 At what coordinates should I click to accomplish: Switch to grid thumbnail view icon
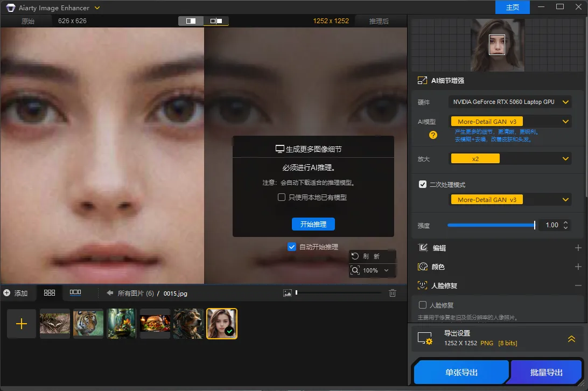(50, 292)
